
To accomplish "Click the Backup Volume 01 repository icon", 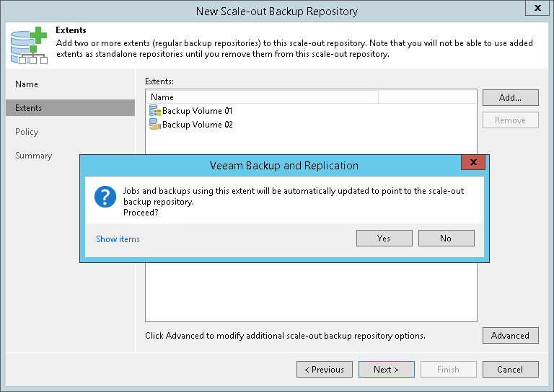I will 154,111.
